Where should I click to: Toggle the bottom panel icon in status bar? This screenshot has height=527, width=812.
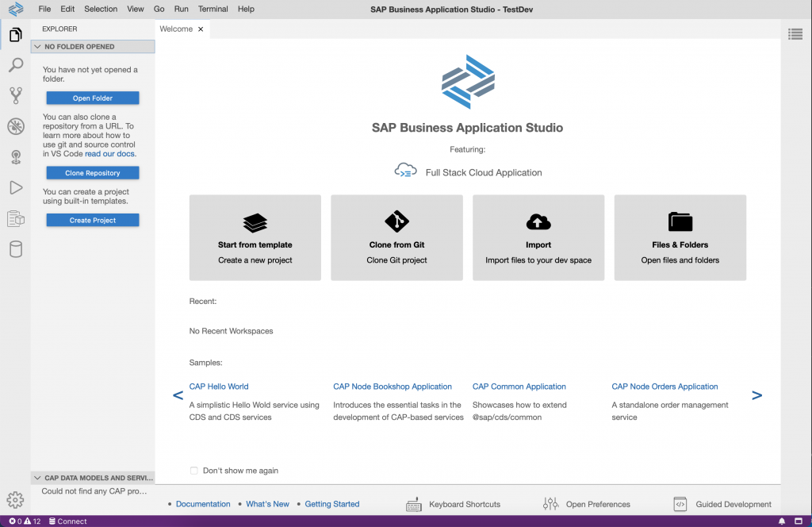[x=799, y=521]
